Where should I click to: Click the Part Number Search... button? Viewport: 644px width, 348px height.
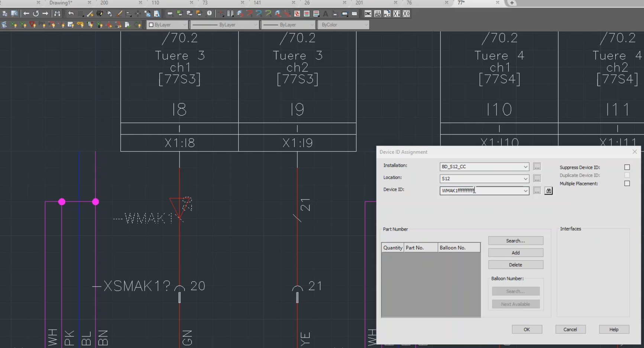pyautogui.click(x=515, y=241)
